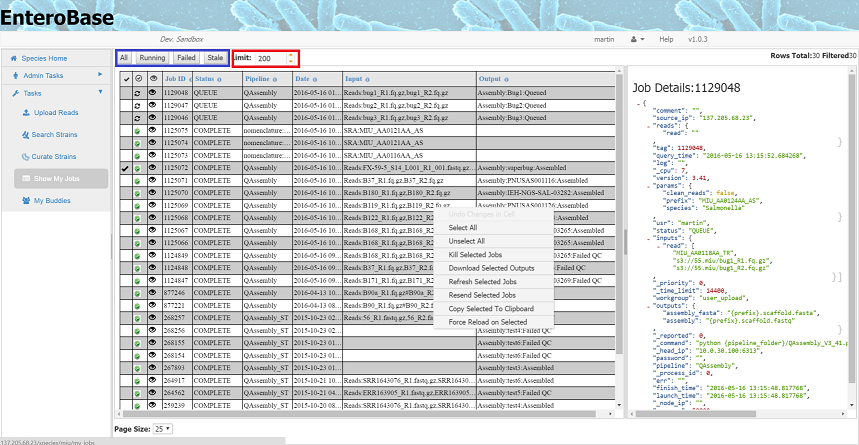859x445 pixels.
Task: Open the user account dropdown menu
Action: pyautogui.click(x=638, y=40)
